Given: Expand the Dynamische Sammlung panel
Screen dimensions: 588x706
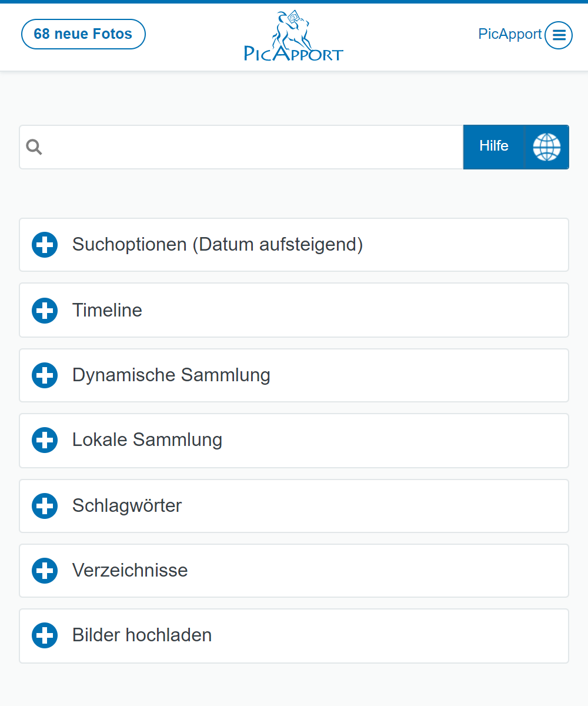Looking at the screenshot, I should tap(171, 375).
